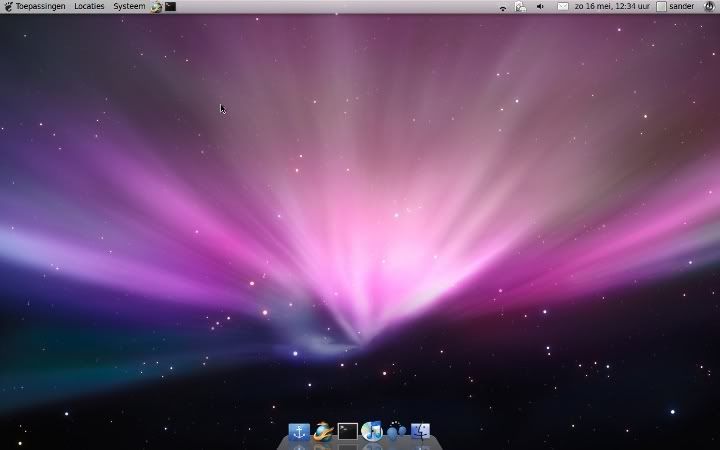The width and height of the screenshot is (720, 450).
Task: Open the Locaties menu
Action: click(x=89, y=6)
